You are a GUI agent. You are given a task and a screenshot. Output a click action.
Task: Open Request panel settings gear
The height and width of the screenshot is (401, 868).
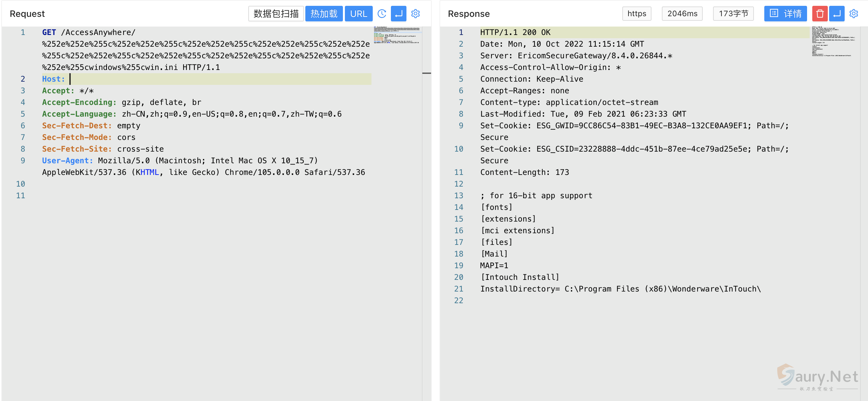click(416, 14)
